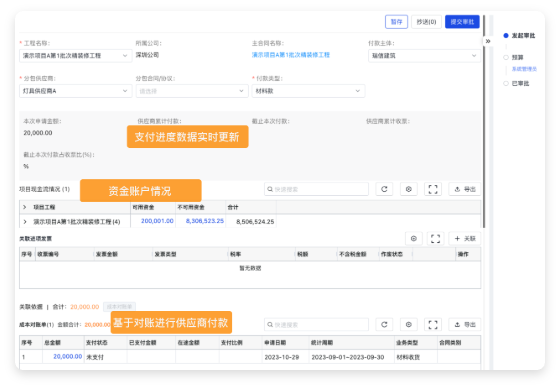Click 暂存 to save a draft
This screenshot has width=560, height=389.
pos(396,22)
